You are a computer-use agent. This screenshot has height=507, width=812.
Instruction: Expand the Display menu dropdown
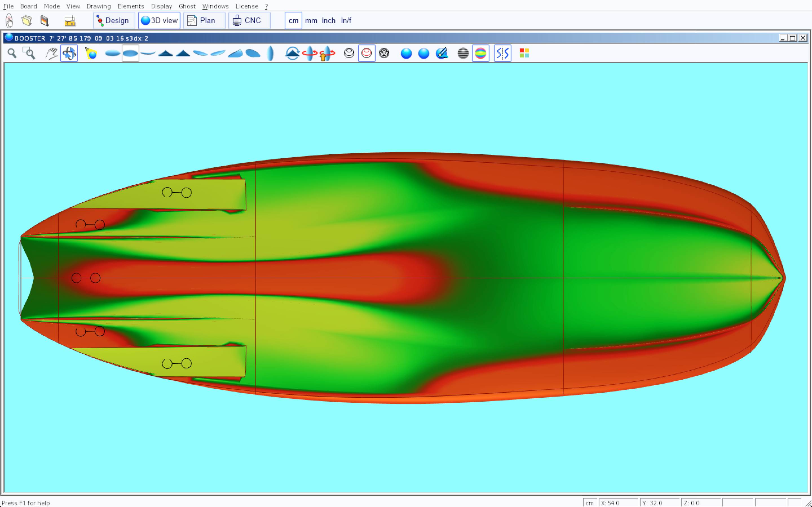[x=161, y=6]
